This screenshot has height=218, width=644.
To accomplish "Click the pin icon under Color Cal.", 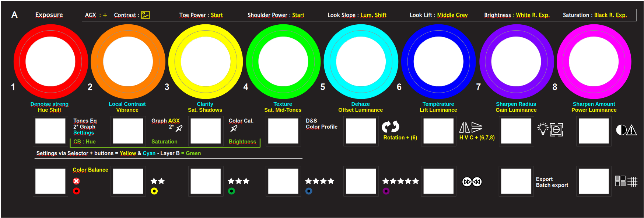I will point(234,128).
